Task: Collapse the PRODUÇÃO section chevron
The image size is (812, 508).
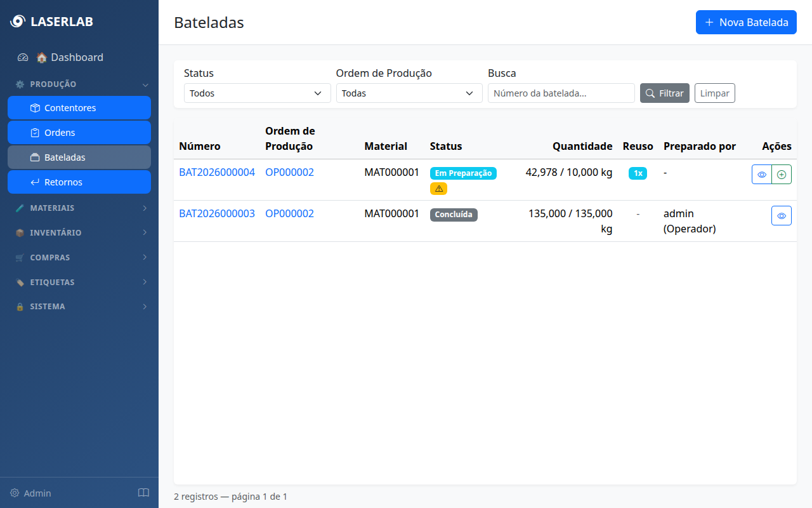Action: (x=145, y=84)
